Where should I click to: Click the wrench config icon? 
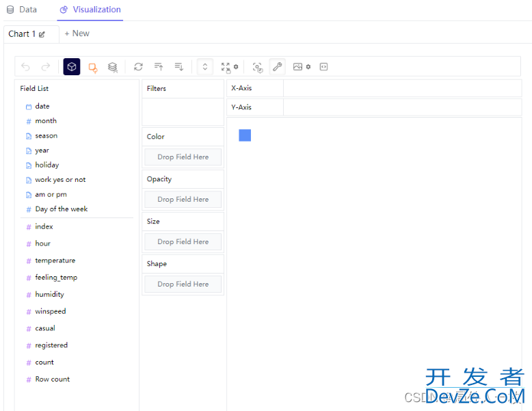pos(277,66)
